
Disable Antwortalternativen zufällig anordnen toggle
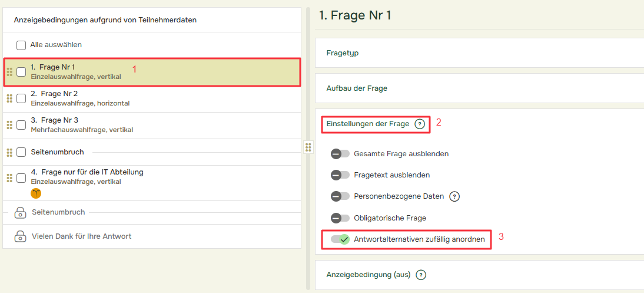coord(340,239)
